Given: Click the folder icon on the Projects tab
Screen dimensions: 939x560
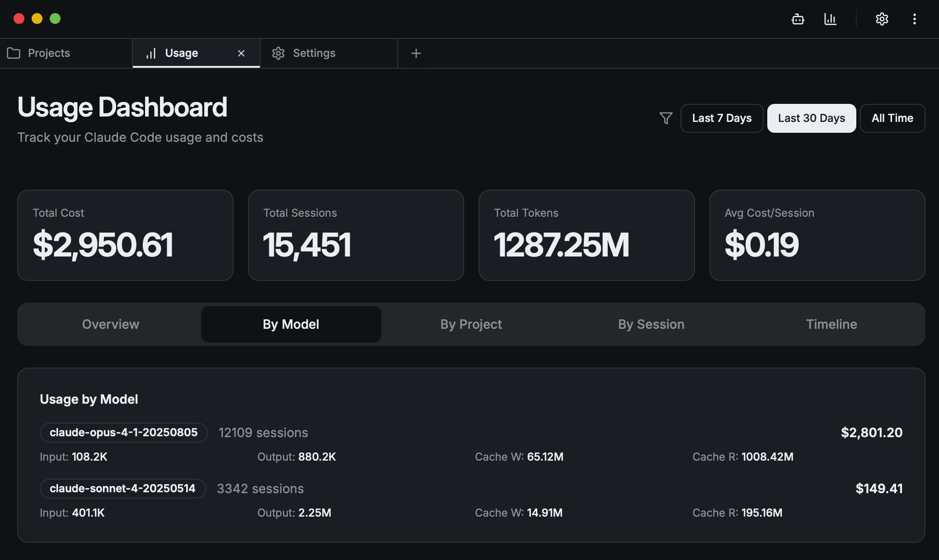Looking at the screenshot, I should click(14, 53).
